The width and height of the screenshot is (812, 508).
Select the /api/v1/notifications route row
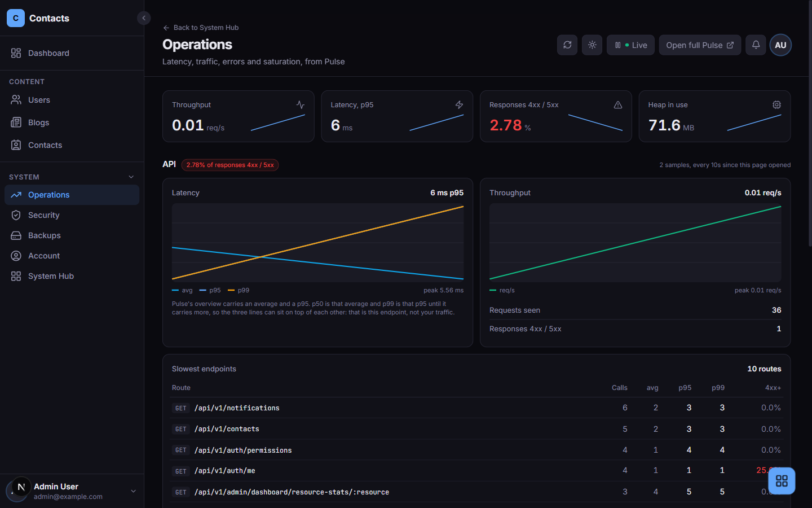point(476,408)
